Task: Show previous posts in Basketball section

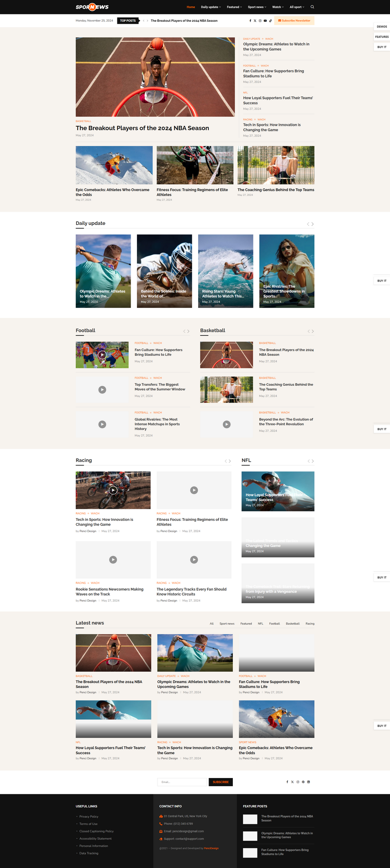Action: pyautogui.click(x=308, y=331)
